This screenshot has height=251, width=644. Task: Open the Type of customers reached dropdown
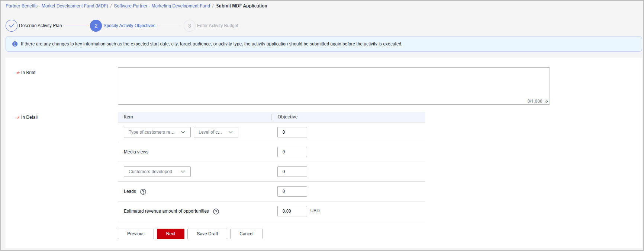tap(157, 132)
